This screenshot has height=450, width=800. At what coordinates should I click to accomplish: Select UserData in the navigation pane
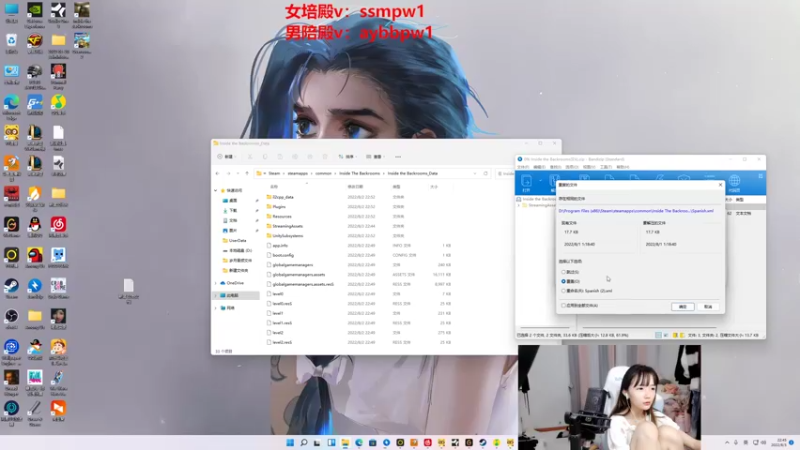[235, 240]
